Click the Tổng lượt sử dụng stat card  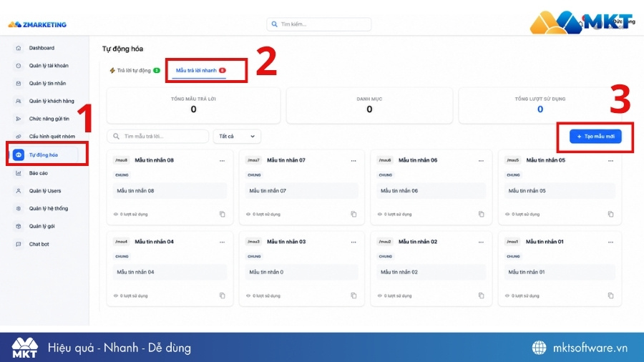540,105
